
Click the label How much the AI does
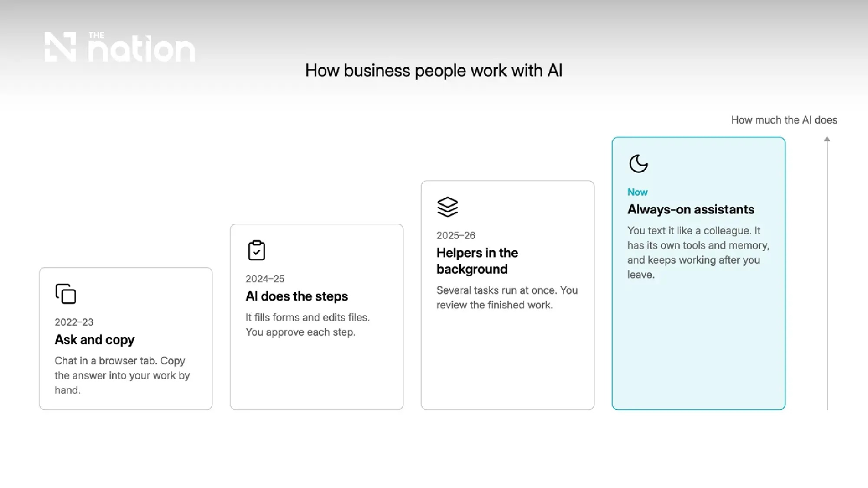(x=784, y=120)
